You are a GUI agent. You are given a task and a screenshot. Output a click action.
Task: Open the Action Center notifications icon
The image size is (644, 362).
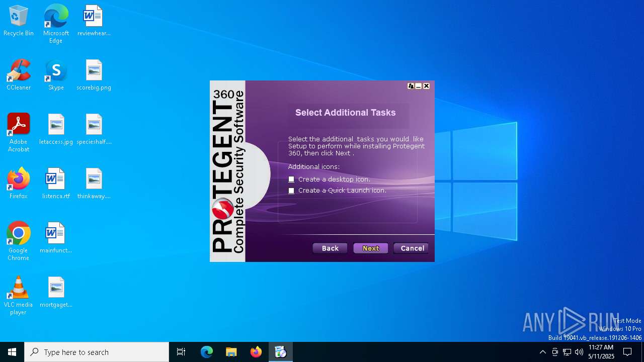627,352
